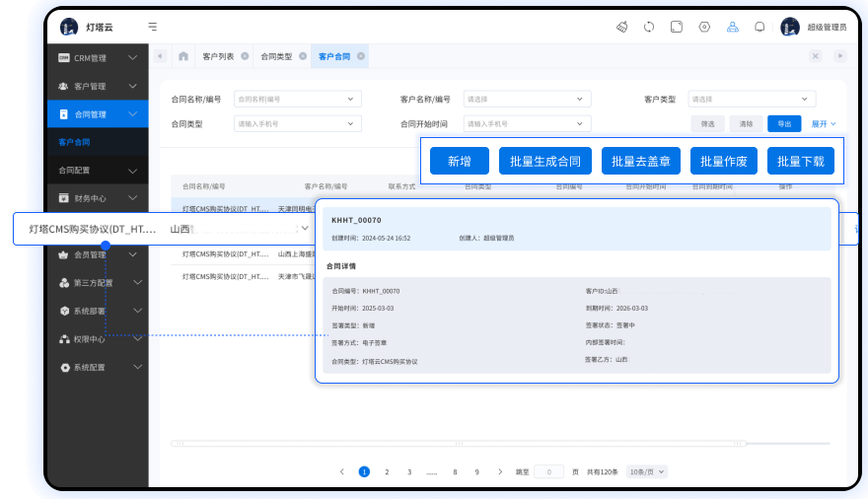
Task: Click the blue user organization icon
Action: [x=732, y=27]
